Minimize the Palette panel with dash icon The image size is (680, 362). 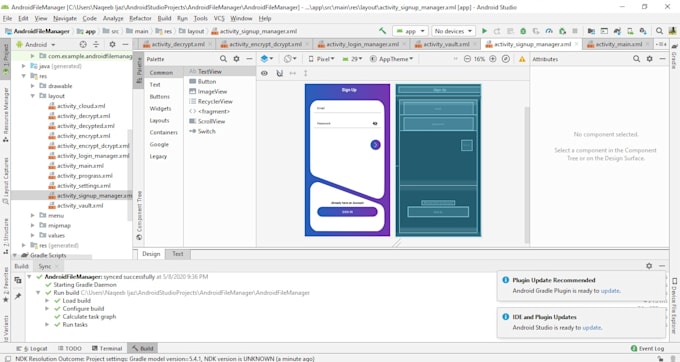click(249, 59)
